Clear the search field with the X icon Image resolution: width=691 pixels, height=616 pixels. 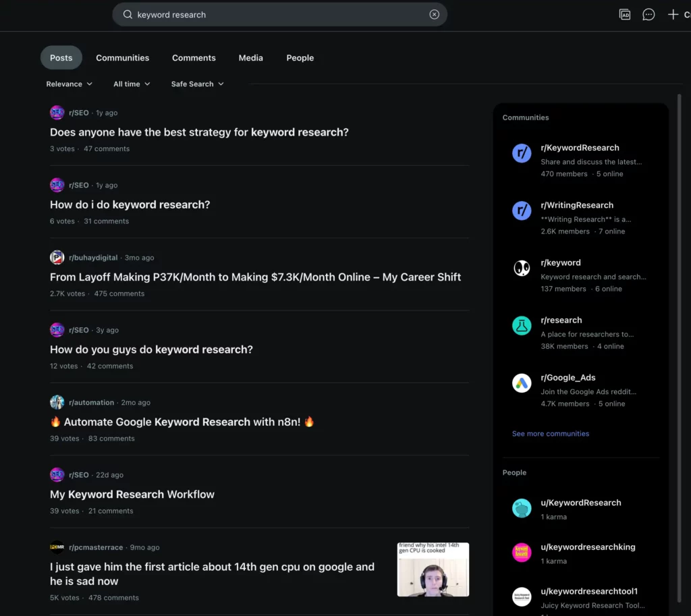pos(435,15)
